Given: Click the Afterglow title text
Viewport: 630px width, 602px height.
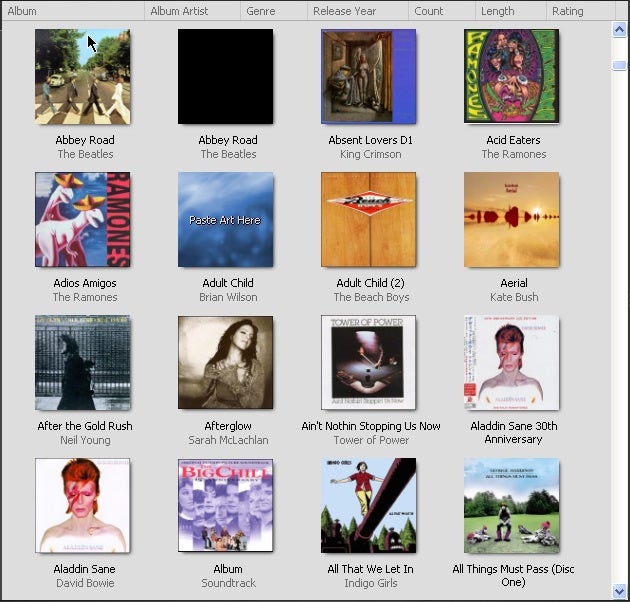Looking at the screenshot, I should tap(228, 426).
